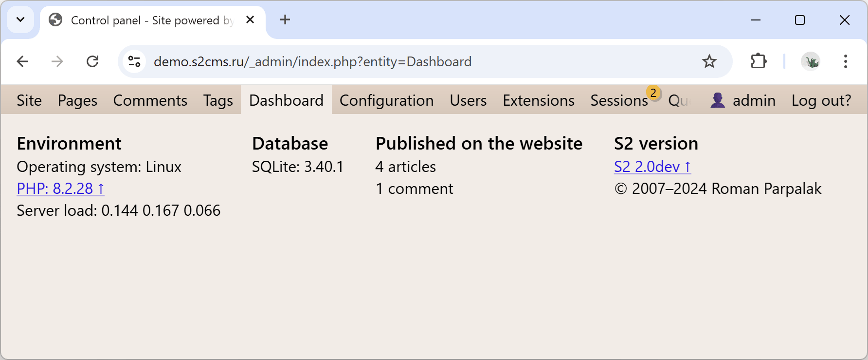Click the 'S2 version' heading
Screen dimensions: 868x360
pyautogui.click(x=656, y=143)
